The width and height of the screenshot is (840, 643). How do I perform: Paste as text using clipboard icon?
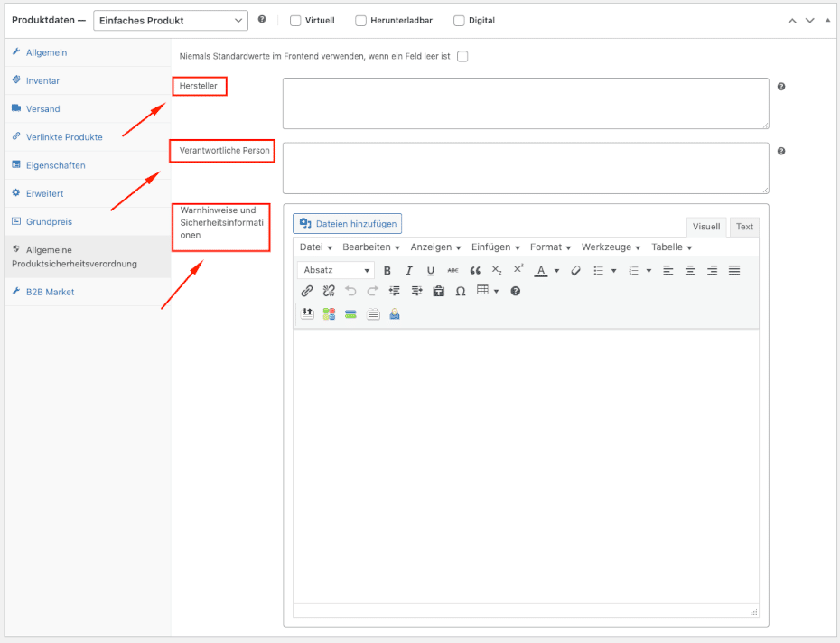click(439, 291)
